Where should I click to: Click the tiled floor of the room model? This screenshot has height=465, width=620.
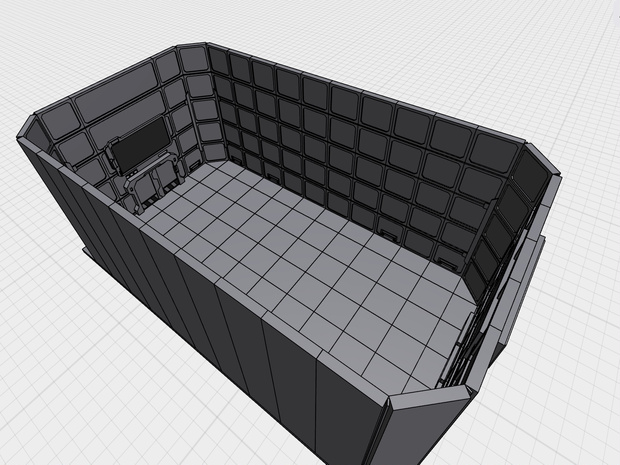[x=308, y=274]
